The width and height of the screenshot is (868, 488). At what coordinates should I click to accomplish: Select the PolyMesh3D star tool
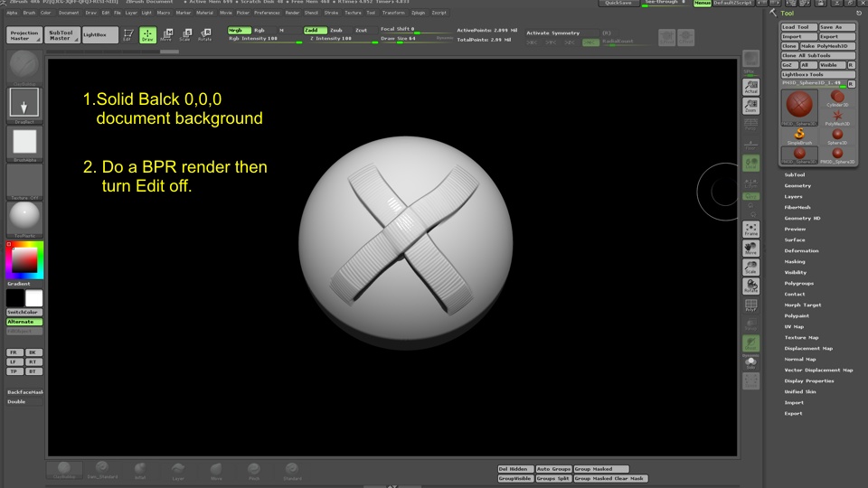point(837,117)
